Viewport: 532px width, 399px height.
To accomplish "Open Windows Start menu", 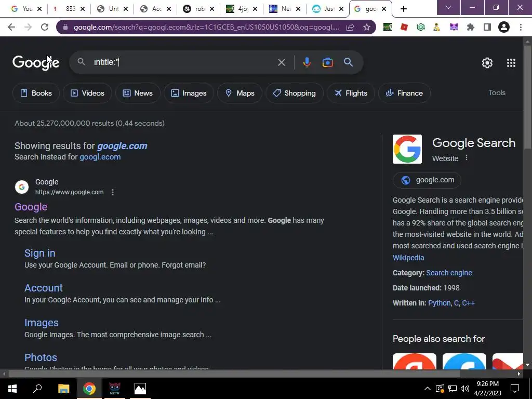I will click(x=12, y=389).
